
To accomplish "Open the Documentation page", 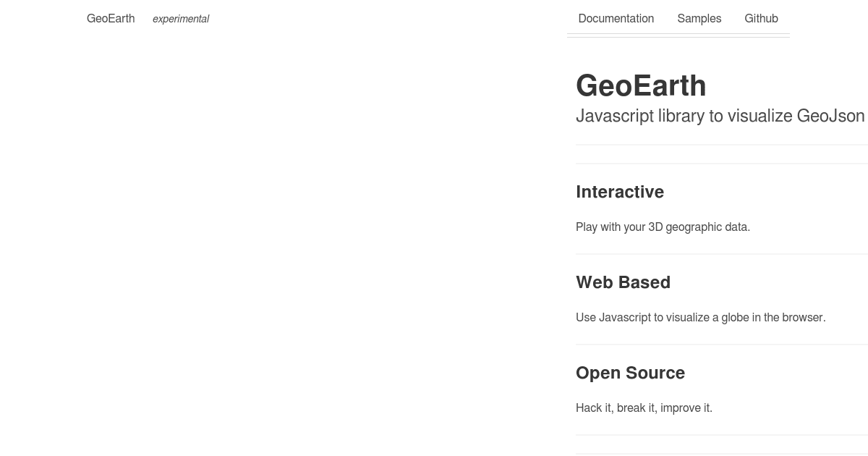I will (616, 19).
